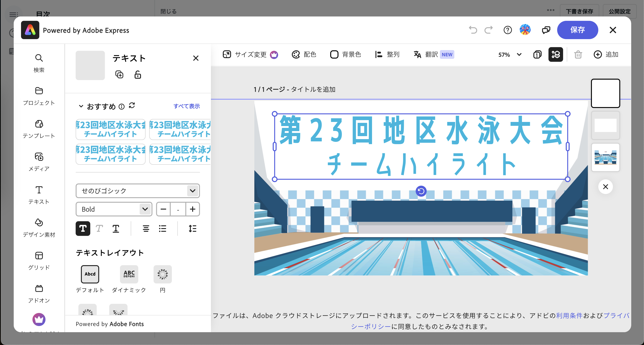This screenshot has width=644, height=345.
Task: Open the Bold font weight dropdown
Action: click(x=114, y=209)
